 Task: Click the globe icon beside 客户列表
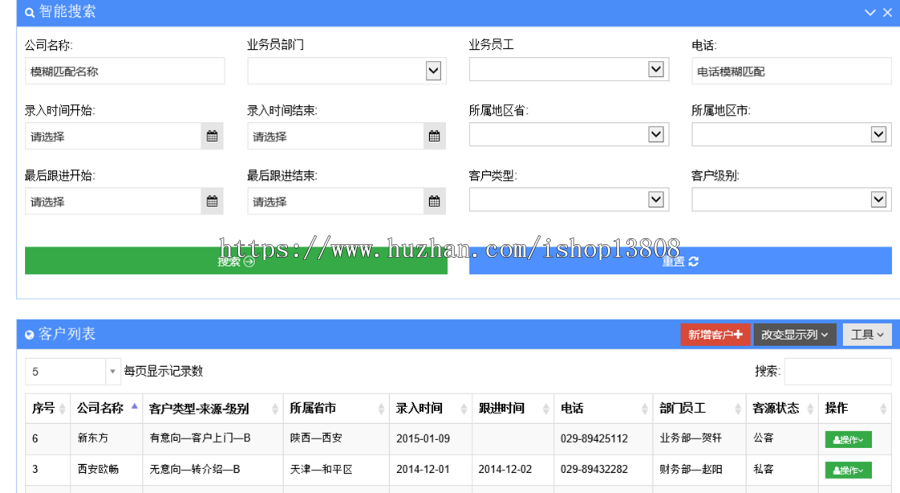click(29, 335)
